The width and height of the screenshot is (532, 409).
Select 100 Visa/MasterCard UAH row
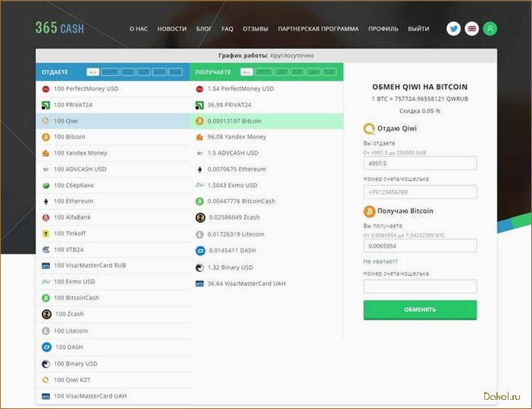tap(113, 396)
